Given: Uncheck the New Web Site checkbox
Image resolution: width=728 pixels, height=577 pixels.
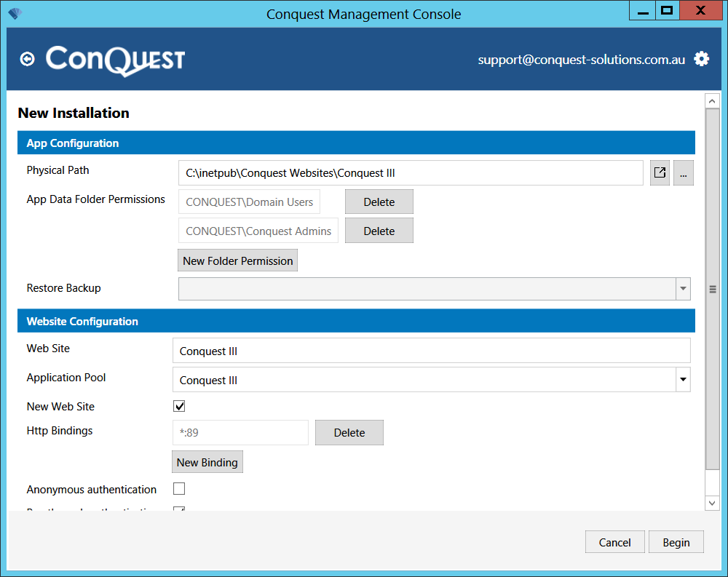Looking at the screenshot, I should coord(179,406).
